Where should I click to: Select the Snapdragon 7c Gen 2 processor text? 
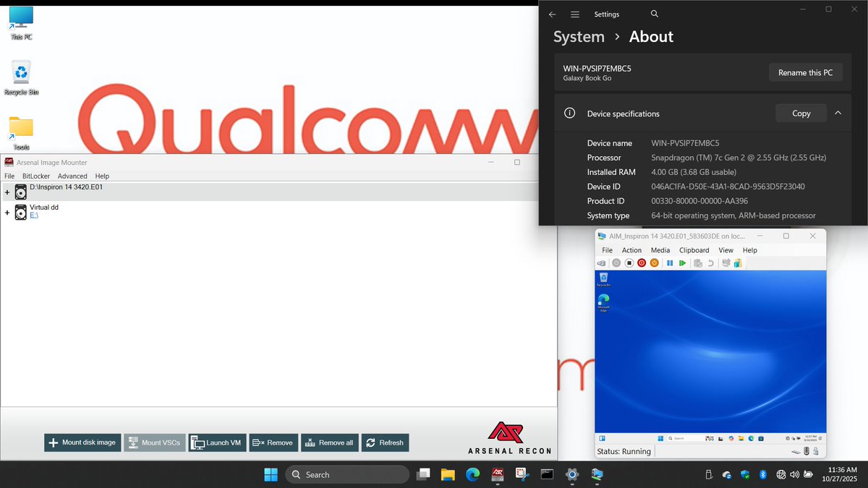(x=739, y=158)
